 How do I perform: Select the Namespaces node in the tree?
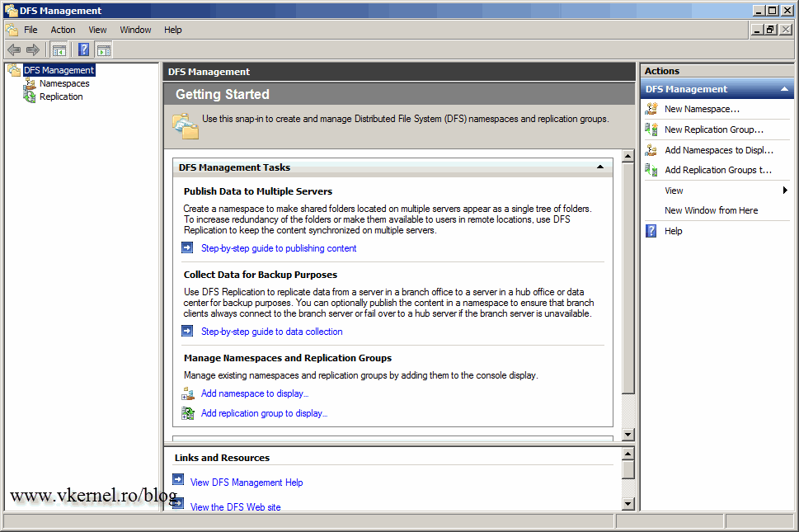66,83
